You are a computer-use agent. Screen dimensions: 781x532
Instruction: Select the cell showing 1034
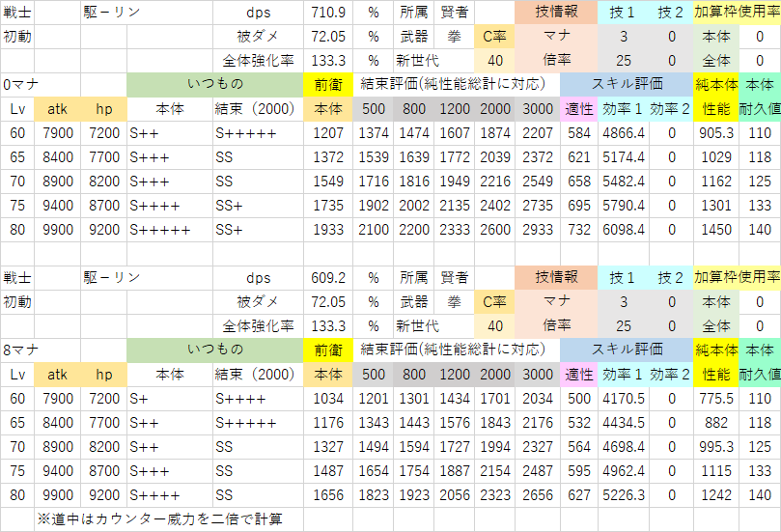point(328,399)
